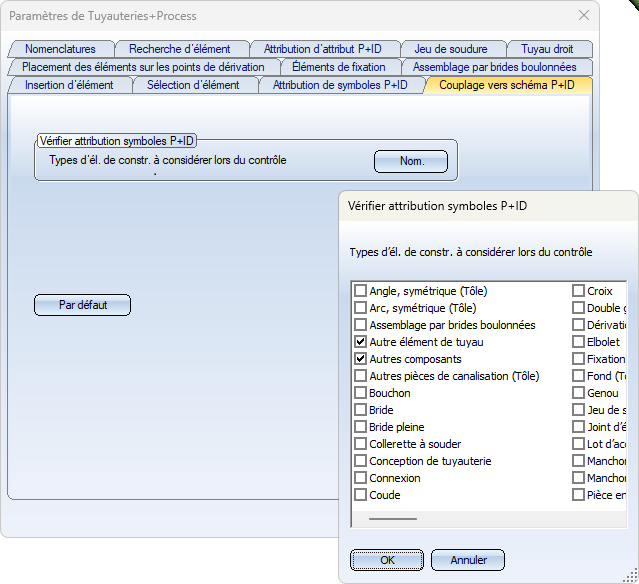Tick the Fond (Tôle) checkbox
The height and width of the screenshot is (584, 639).
(578, 376)
